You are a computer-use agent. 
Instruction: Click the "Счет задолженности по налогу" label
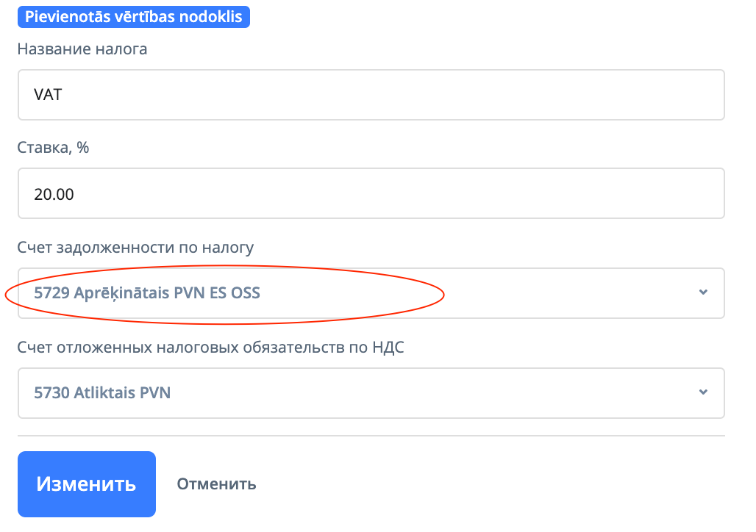tap(135, 248)
